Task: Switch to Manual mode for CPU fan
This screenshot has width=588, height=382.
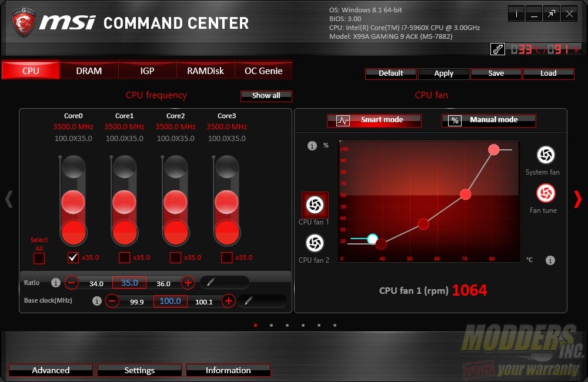Action: (489, 120)
